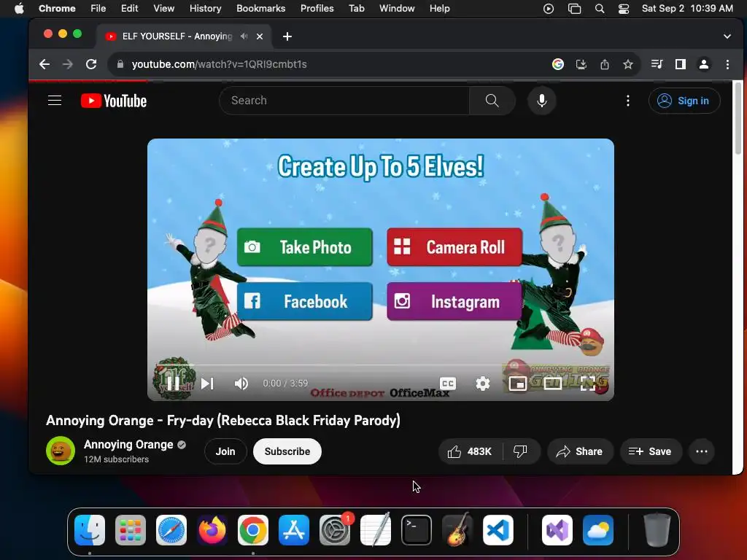Open the File menu

point(98,9)
